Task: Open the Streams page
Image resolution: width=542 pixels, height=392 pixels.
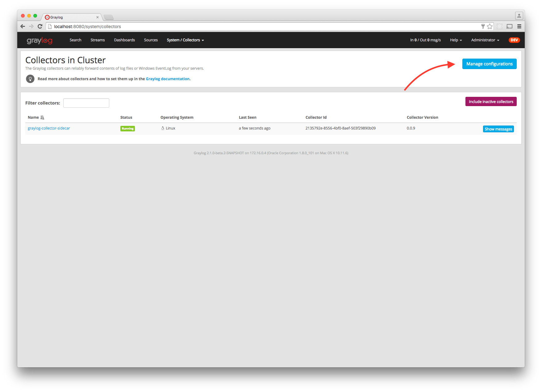Action: click(98, 40)
